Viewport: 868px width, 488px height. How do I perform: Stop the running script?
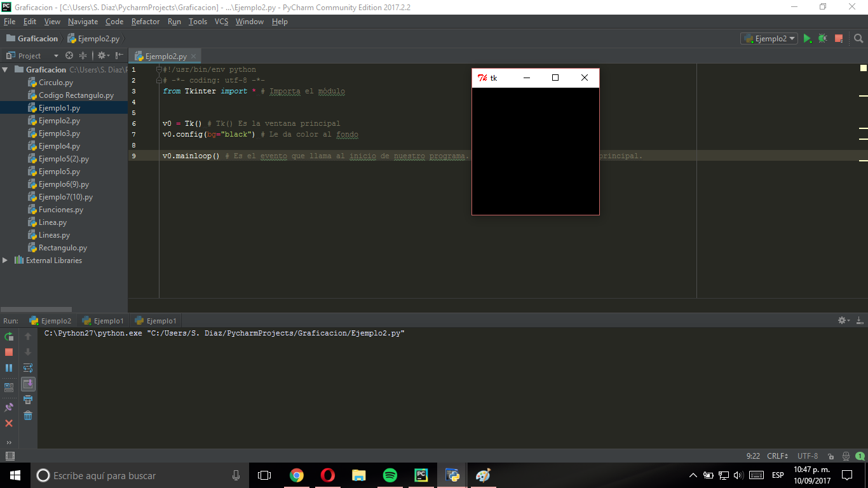(x=837, y=38)
